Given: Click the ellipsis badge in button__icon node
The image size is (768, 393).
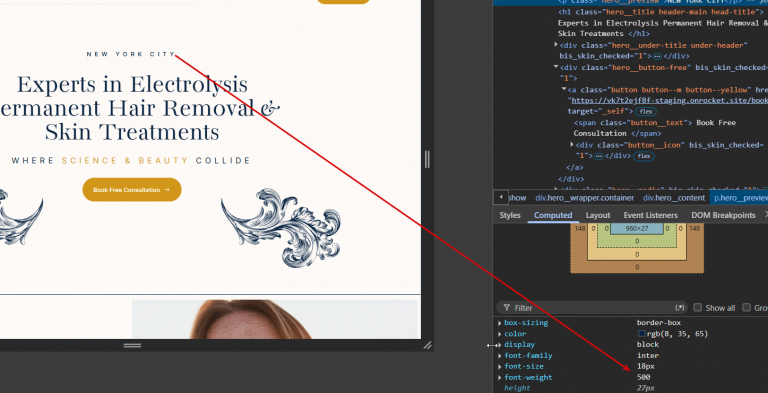Looking at the screenshot, I should point(599,156).
